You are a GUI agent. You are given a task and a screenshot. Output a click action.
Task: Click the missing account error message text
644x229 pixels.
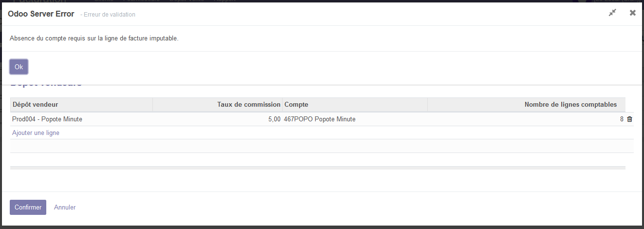(x=94, y=38)
